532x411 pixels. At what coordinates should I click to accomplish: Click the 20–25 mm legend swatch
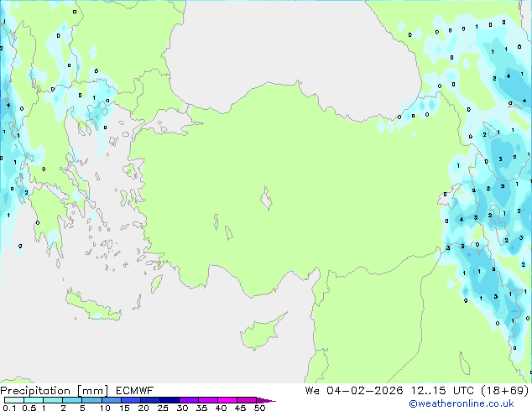(150, 400)
